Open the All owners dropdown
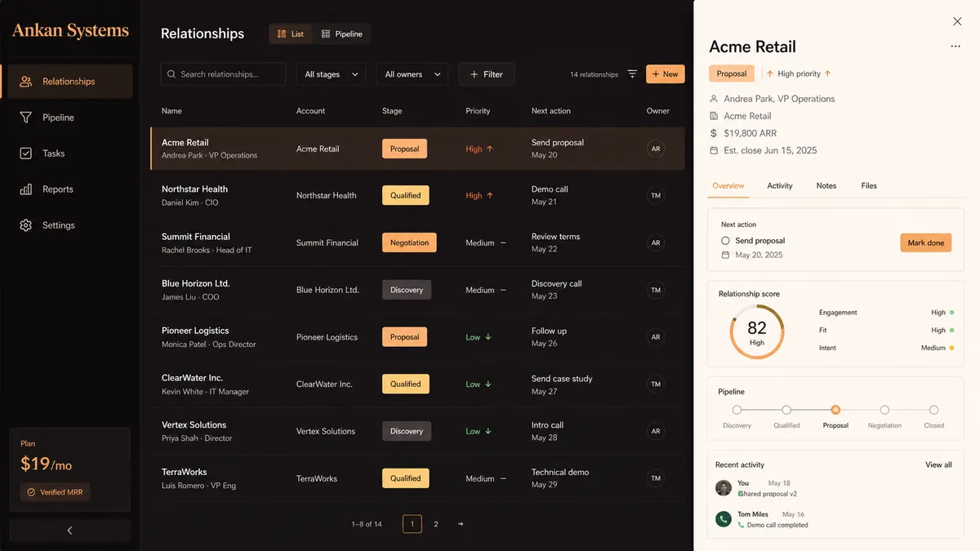980x551 pixels. [412, 74]
